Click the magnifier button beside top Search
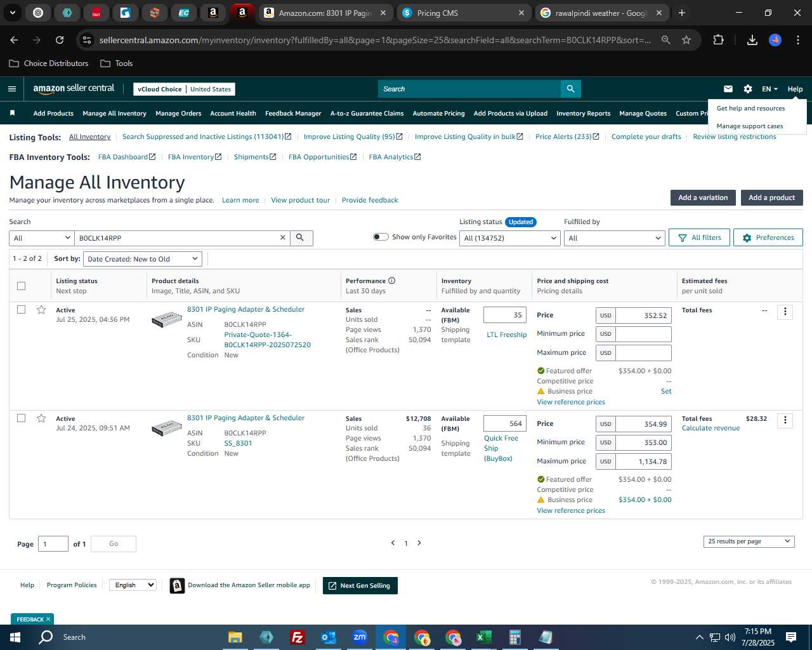 (570, 89)
